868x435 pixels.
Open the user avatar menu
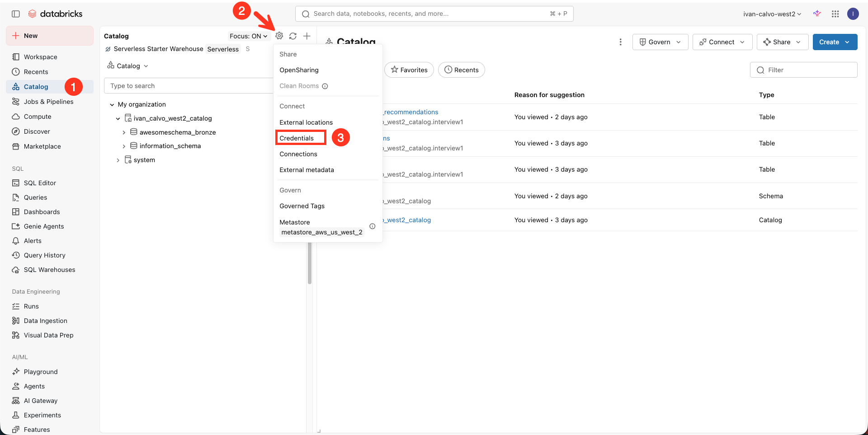tap(853, 14)
